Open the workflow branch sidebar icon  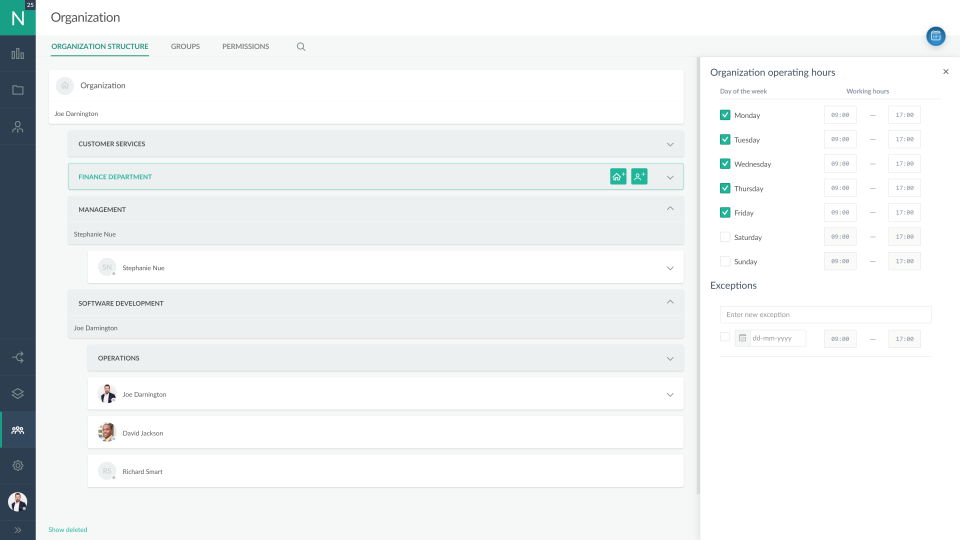click(18, 357)
